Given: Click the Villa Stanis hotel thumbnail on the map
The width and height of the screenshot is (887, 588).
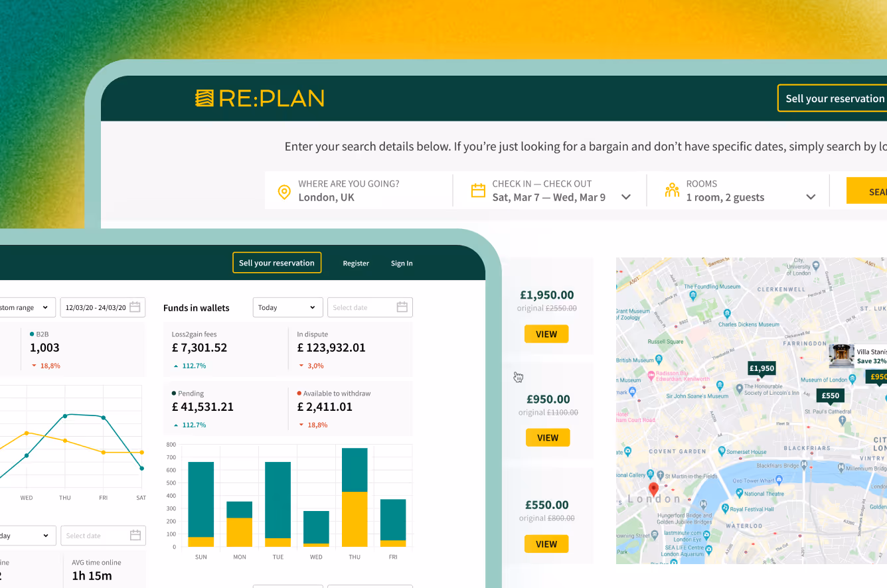Looking at the screenshot, I should point(841,355).
